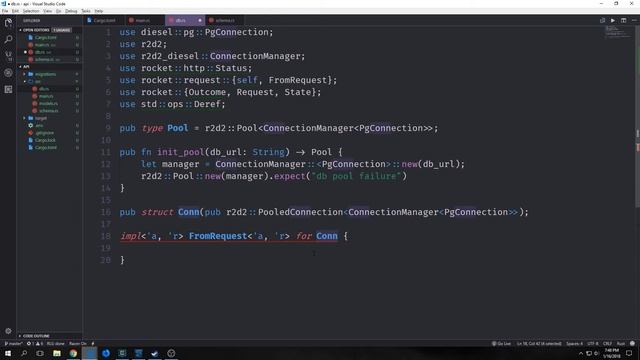Open models.rs in the src folder
This screenshot has height=360, width=640.
(49, 104)
